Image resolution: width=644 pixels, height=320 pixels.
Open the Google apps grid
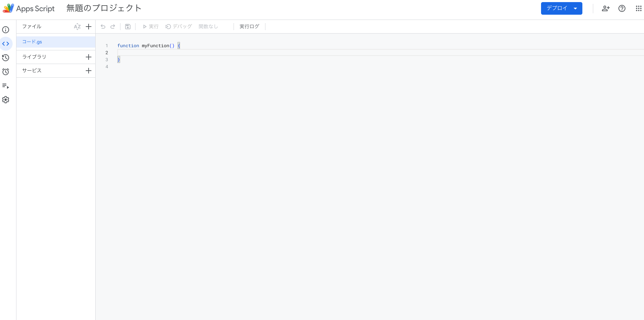[638, 8]
